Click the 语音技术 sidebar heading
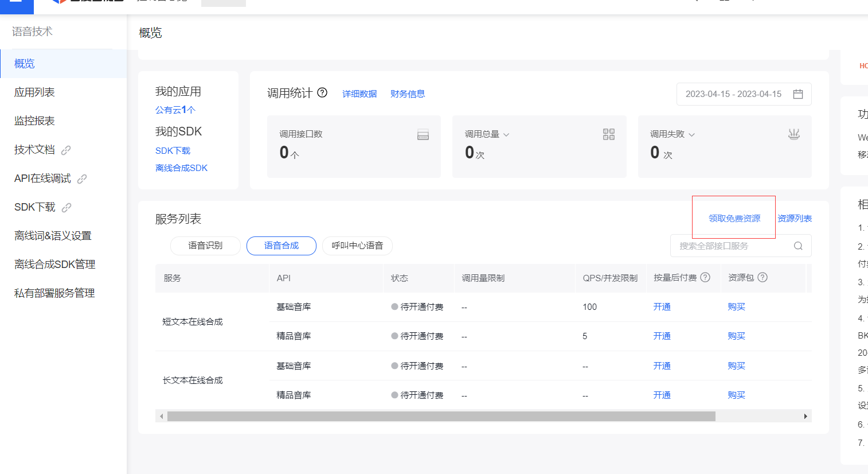The height and width of the screenshot is (474, 868). (32, 32)
